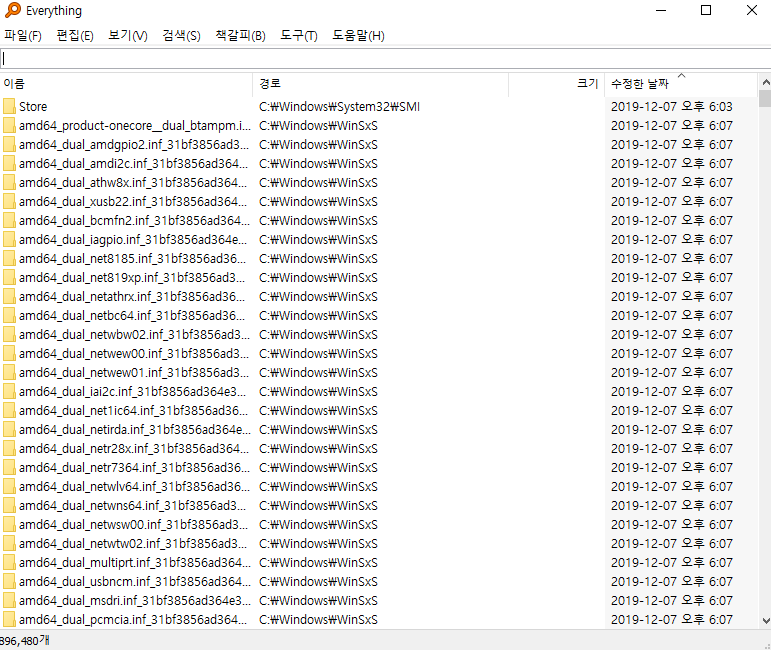Click the name amd64_dual_usbncm.inf
771x650 pixels.
(x=135, y=582)
